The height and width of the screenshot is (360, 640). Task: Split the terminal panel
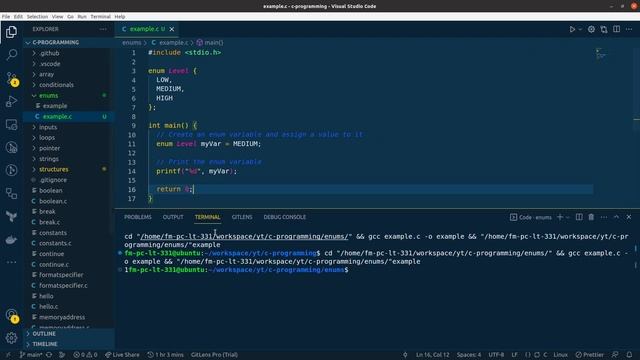pyautogui.click(x=579, y=217)
